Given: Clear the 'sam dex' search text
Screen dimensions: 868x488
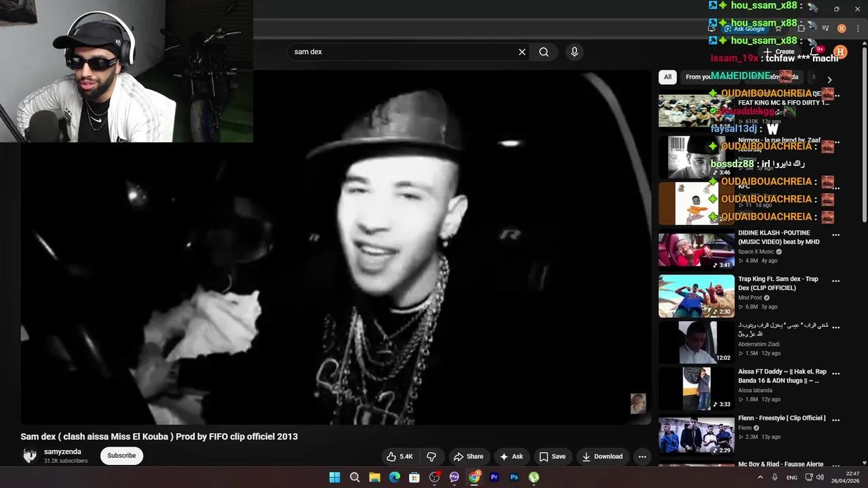Looking at the screenshot, I should click(522, 52).
